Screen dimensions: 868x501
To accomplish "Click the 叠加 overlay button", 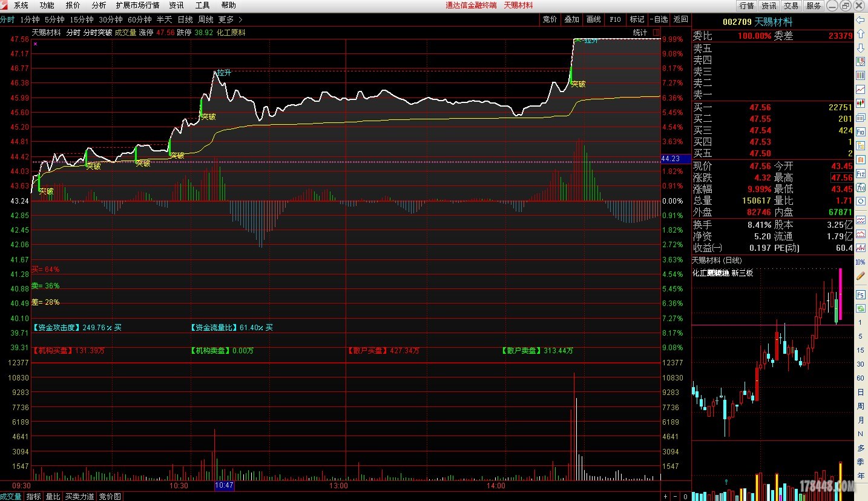I will [571, 19].
